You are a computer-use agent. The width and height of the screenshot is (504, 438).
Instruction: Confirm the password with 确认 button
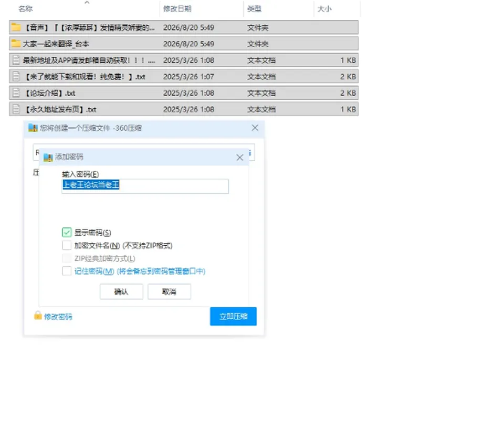click(121, 291)
